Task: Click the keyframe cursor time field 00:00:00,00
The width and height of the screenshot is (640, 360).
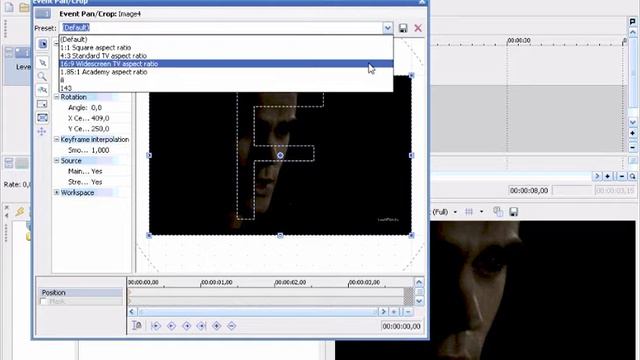Action: tap(401, 326)
